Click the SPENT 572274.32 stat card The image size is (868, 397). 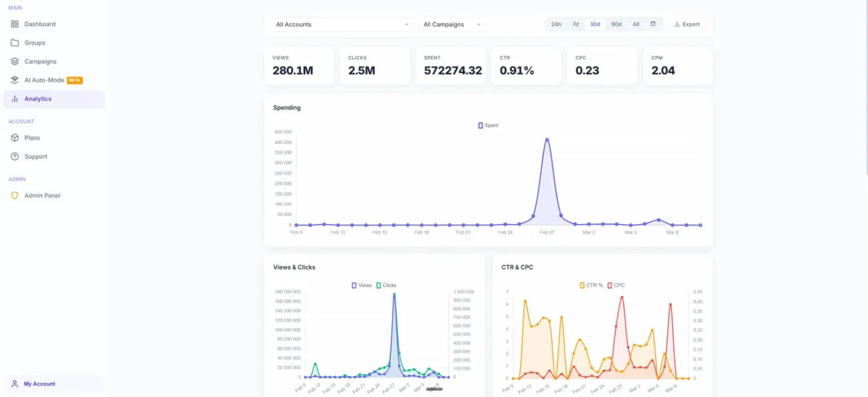(451, 66)
